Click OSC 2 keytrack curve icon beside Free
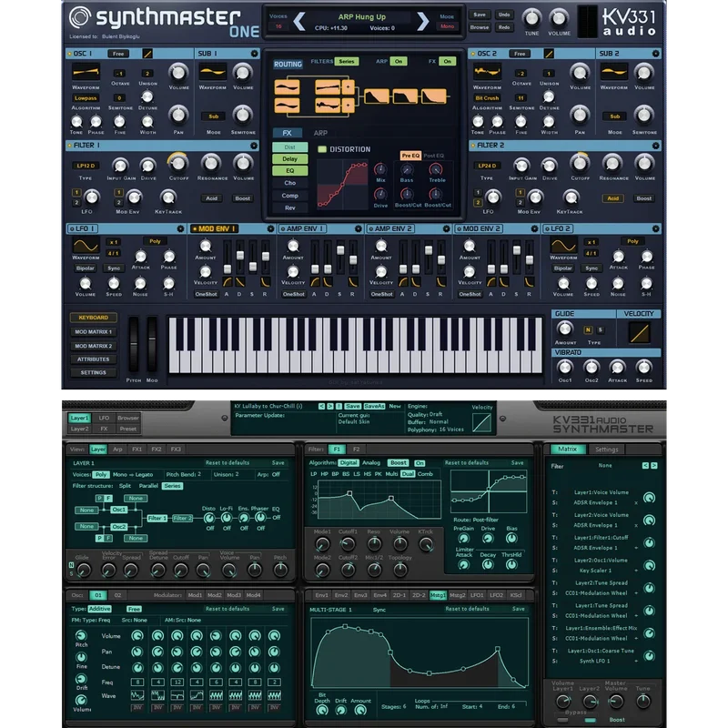Image resolution: width=728 pixels, height=728 pixels. point(549,54)
